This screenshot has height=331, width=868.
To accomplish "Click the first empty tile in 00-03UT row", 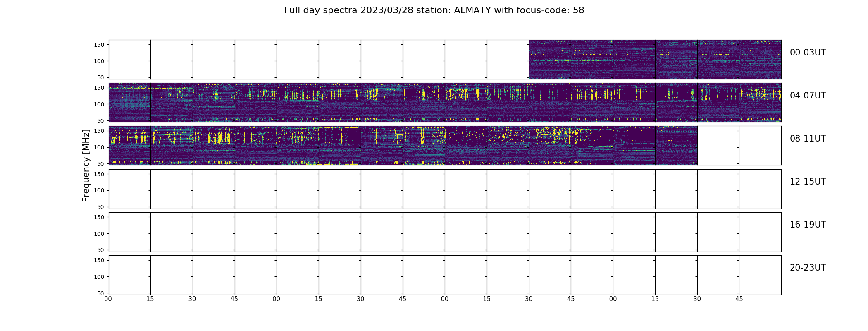I will (x=130, y=60).
